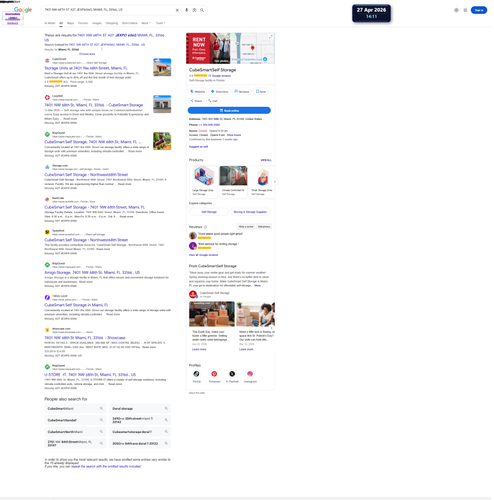Go to Google logo homepage
Image resolution: width=494 pixels, height=500 pixels.
point(23,10)
